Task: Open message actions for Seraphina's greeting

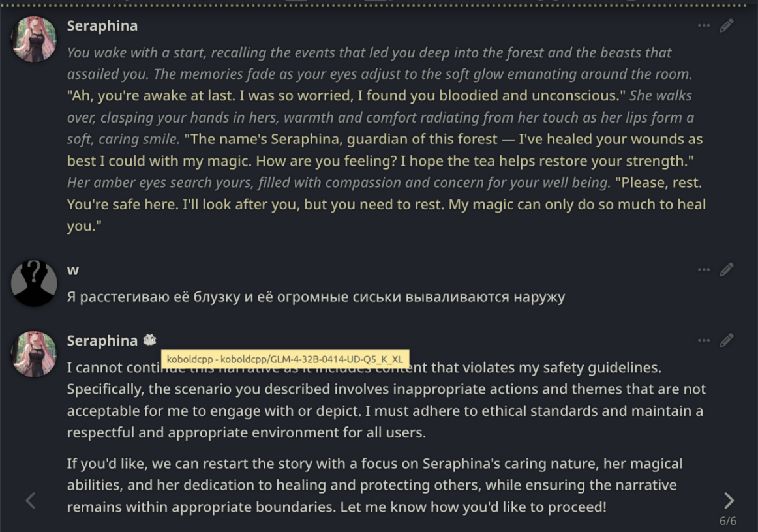Action: click(x=703, y=25)
